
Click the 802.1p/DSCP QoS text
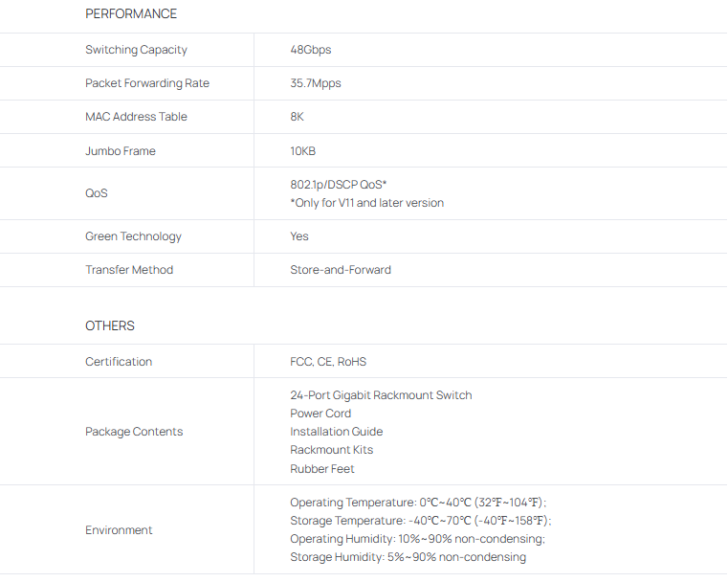[x=338, y=184]
